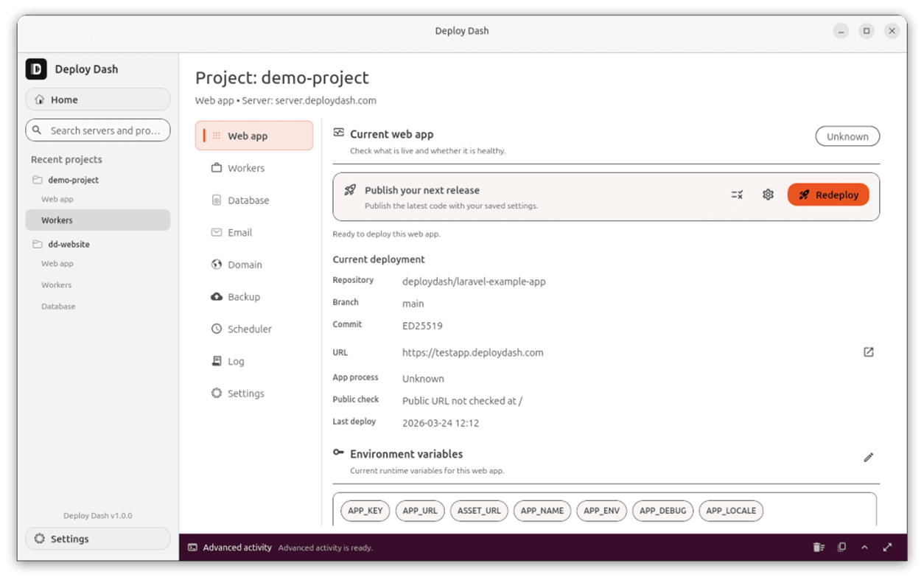Screen dimensions: 924x580
Task: Click the branch value main
Action: 413,304
